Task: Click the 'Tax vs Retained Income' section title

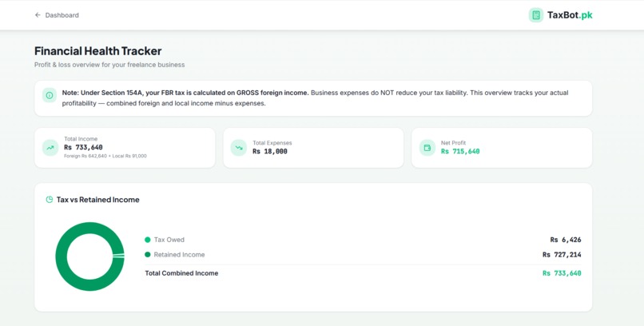Action: 97,200
